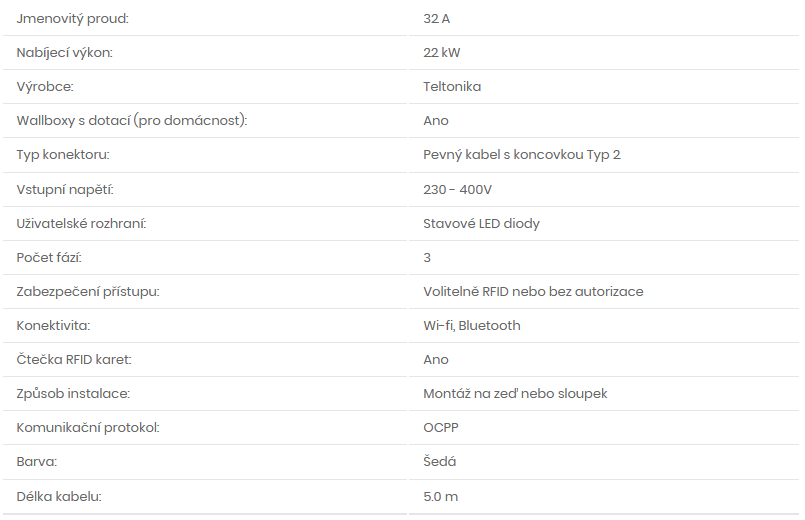Select the "Wallboxy s dotací (pro domácnost):" label
Screen dimensions: 805x520
[132, 121]
